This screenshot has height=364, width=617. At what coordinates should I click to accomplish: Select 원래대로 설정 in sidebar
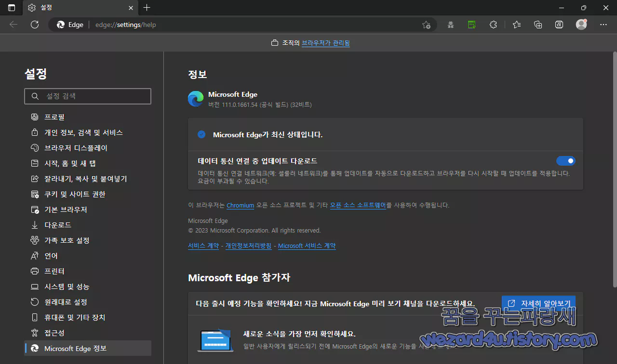88,302
